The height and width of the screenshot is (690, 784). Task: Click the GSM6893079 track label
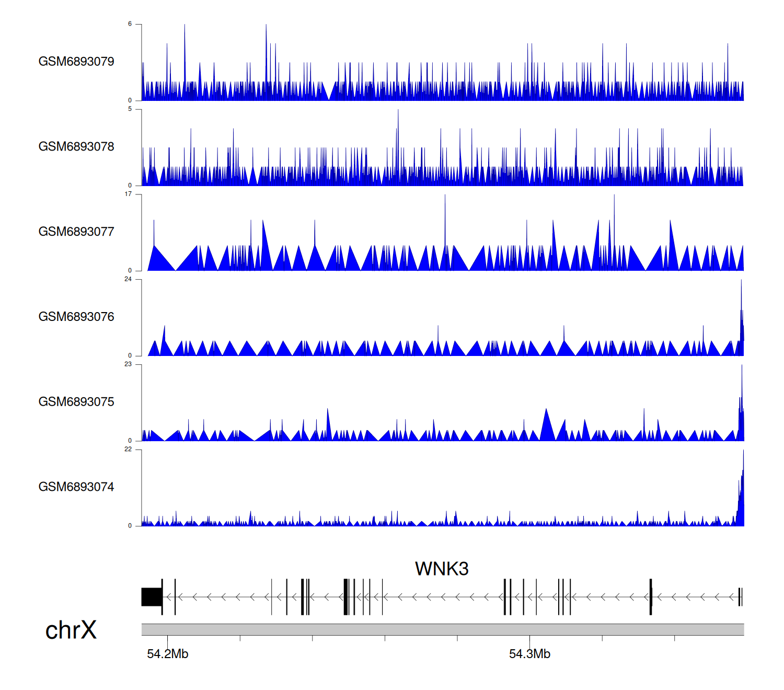[x=76, y=62]
